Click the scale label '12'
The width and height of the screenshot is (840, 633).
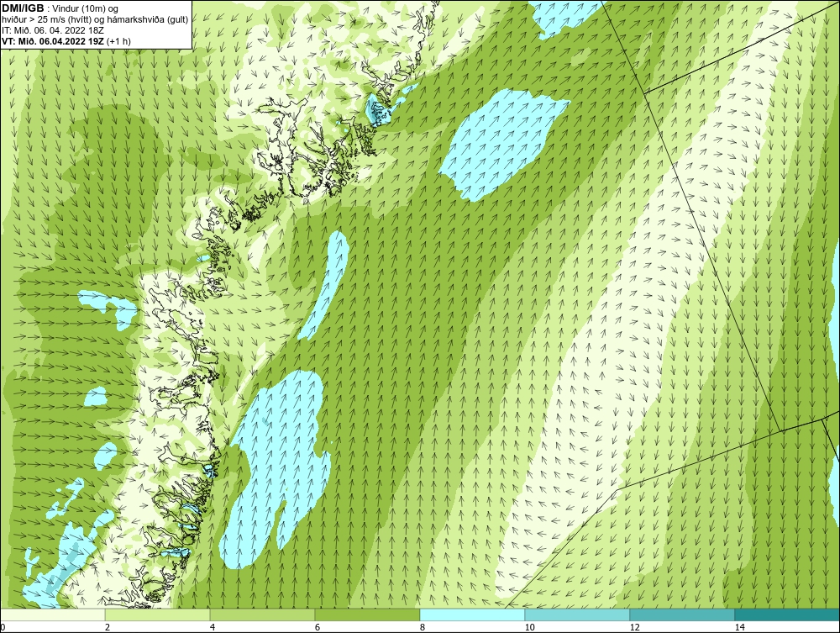634,627
